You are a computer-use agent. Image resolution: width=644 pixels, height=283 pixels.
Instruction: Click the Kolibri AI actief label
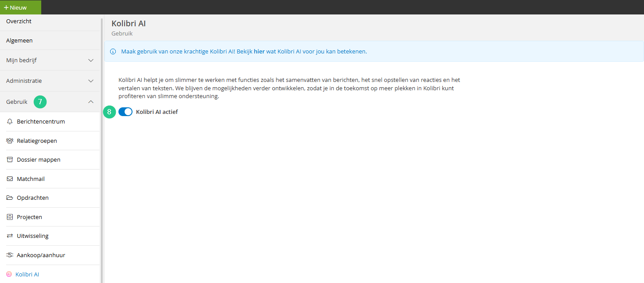pyautogui.click(x=157, y=112)
